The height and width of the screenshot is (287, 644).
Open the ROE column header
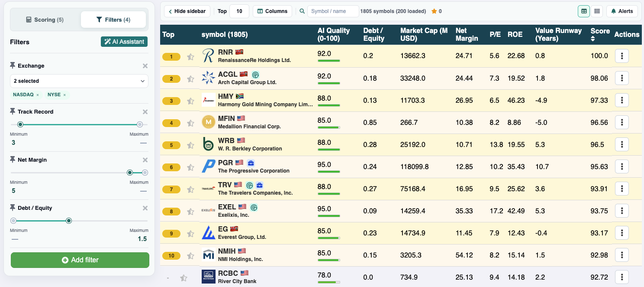coord(515,34)
